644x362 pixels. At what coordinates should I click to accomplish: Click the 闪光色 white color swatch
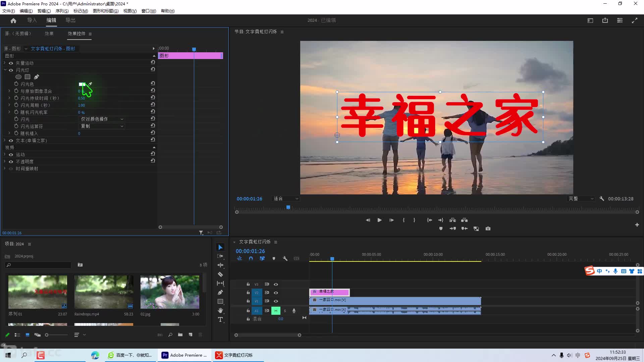pyautogui.click(x=82, y=84)
